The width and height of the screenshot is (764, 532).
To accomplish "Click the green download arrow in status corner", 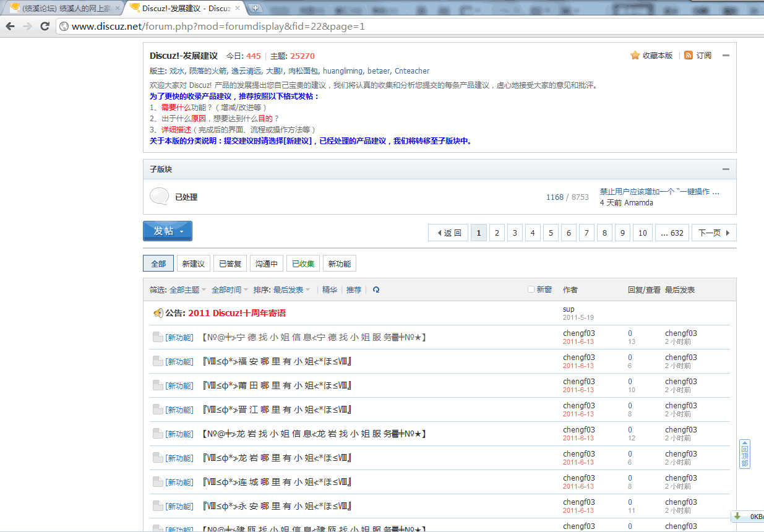I will (737, 516).
